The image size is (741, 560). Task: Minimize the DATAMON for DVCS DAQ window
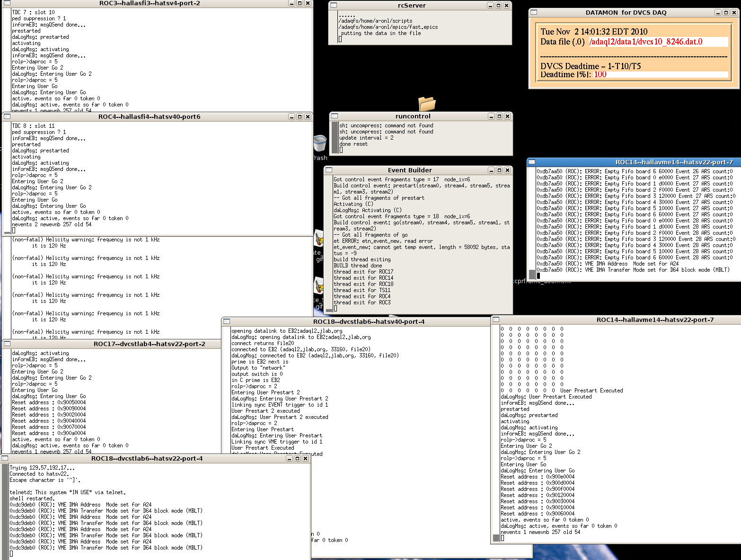point(718,12)
